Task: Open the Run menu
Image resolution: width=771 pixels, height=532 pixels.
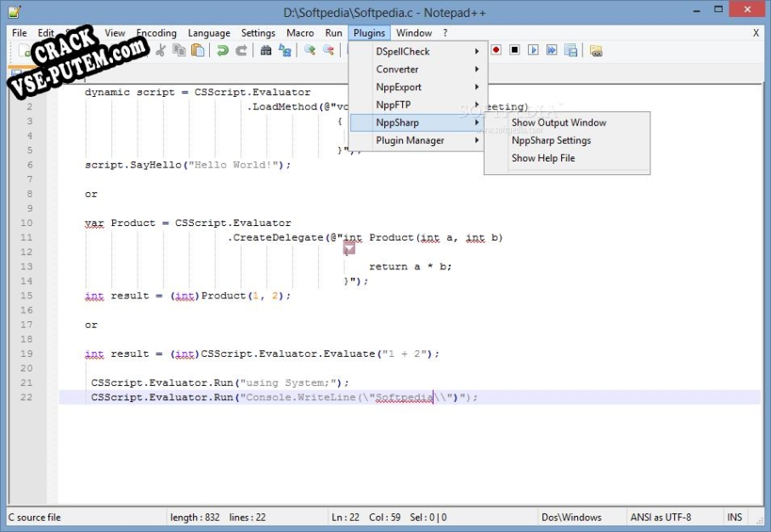Action: click(x=333, y=33)
